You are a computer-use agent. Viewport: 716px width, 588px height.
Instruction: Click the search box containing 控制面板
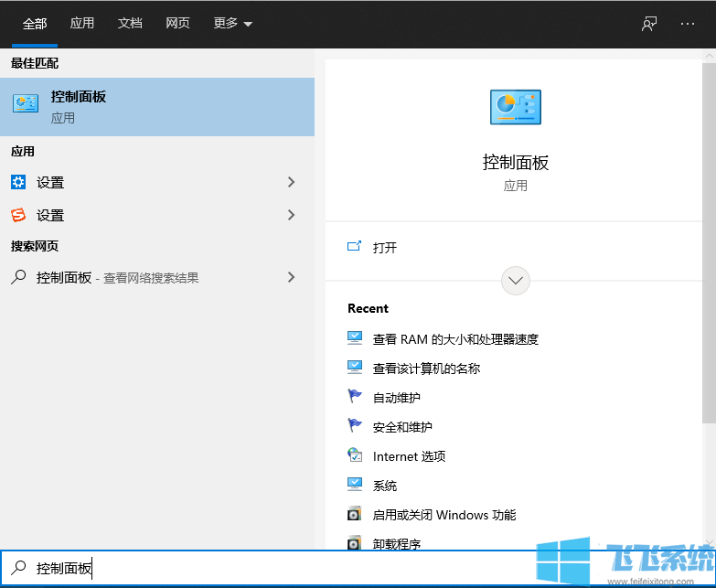tap(274, 568)
